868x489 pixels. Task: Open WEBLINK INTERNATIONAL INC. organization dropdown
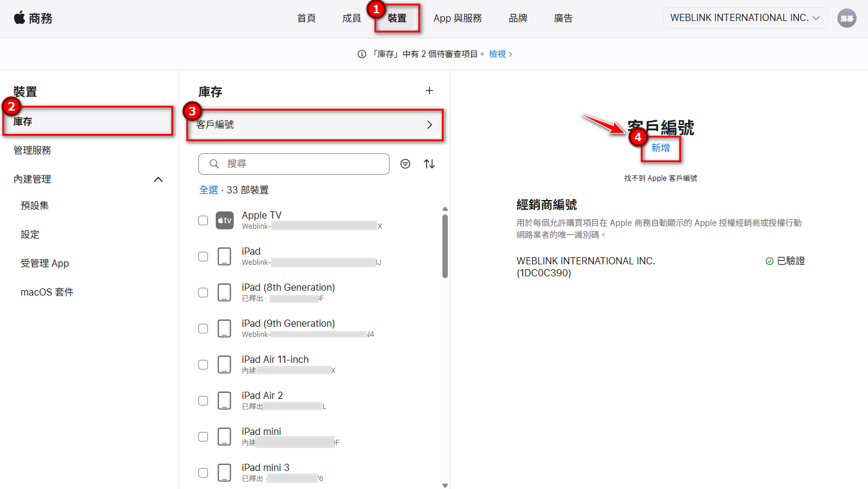(x=745, y=18)
